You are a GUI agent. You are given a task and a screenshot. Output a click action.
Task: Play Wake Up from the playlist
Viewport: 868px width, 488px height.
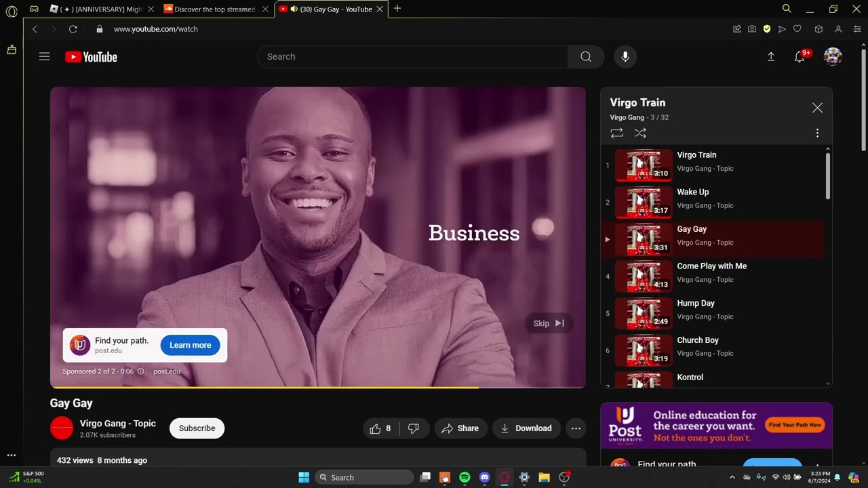pos(712,202)
